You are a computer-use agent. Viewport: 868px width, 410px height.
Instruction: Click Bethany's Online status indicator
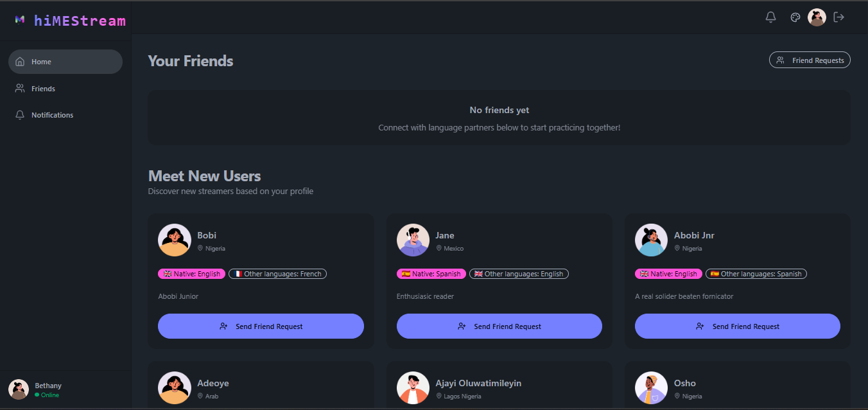click(x=37, y=393)
